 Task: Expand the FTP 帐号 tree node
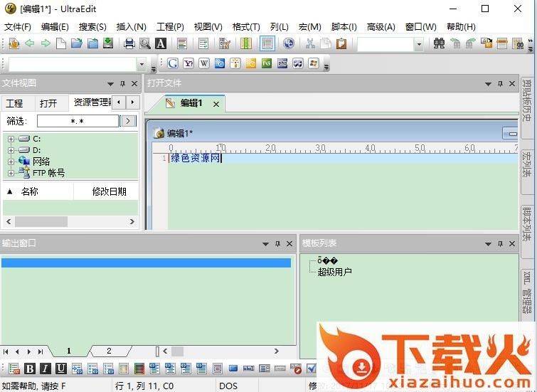point(11,173)
